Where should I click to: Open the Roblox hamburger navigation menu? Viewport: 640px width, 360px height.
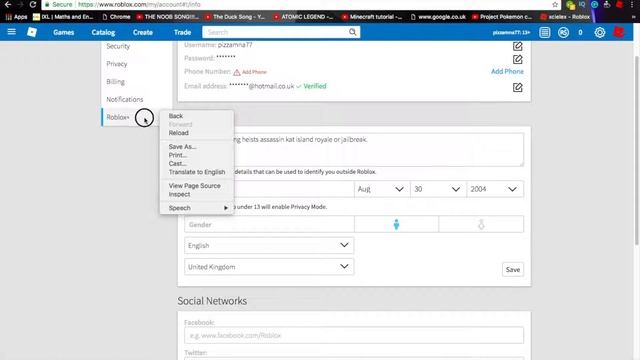(x=11, y=32)
